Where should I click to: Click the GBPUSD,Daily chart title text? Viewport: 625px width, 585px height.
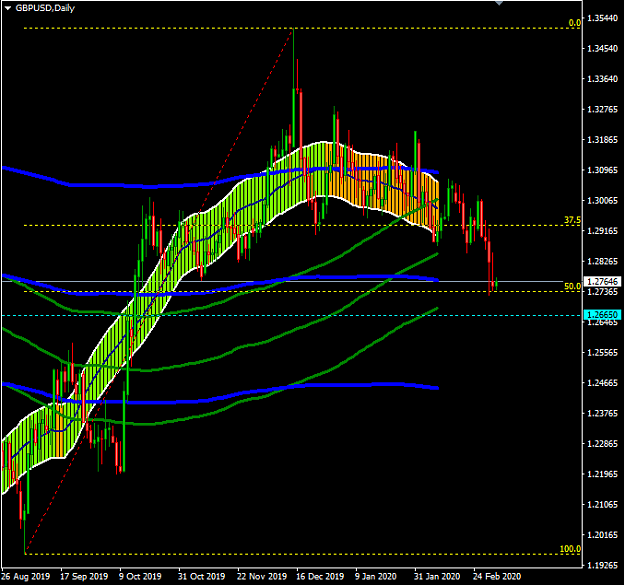tap(45, 8)
